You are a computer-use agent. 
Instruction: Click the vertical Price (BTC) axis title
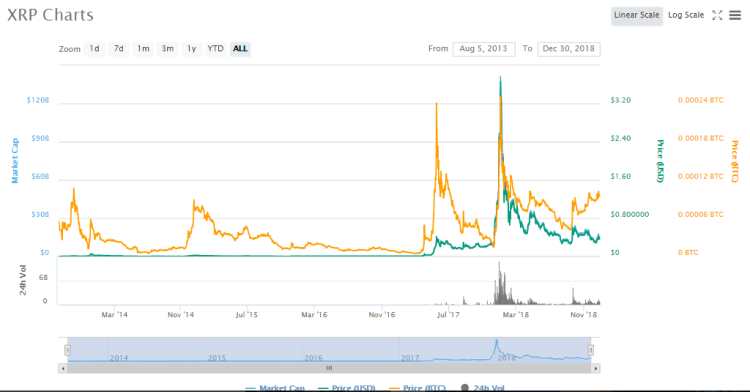735,162
